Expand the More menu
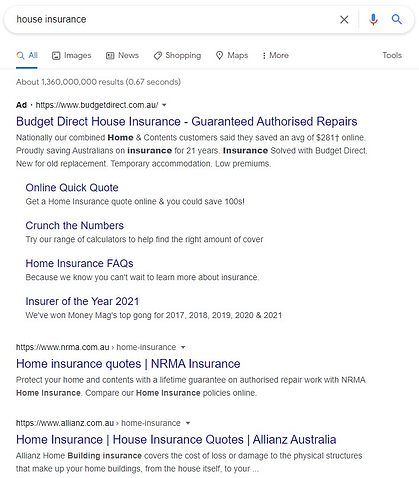 pyautogui.click(x=275, y=55)
